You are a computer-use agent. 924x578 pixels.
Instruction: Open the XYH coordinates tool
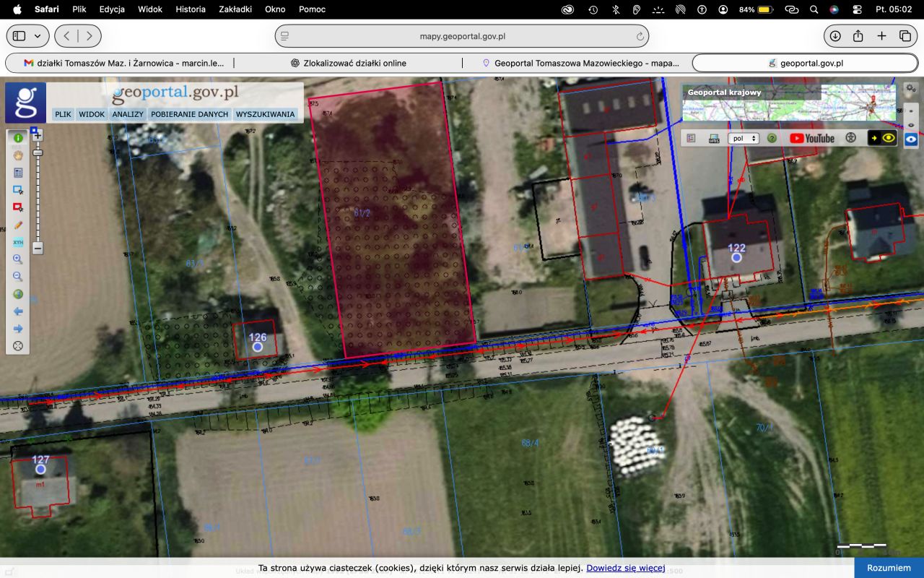coord(18,242)
